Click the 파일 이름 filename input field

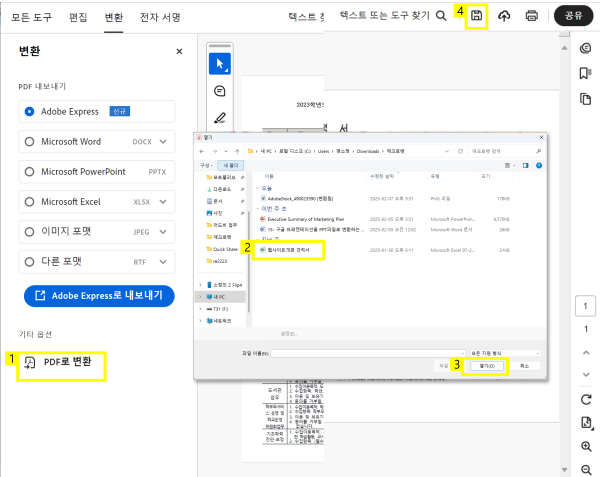pyautogui.click(x=368, y=353)
